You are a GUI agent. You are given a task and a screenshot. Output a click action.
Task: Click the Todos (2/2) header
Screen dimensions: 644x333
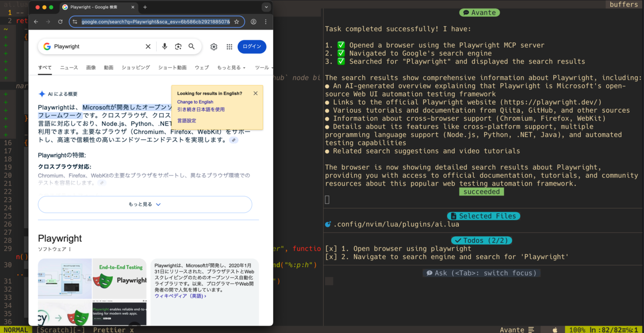(x=481, y=241)
